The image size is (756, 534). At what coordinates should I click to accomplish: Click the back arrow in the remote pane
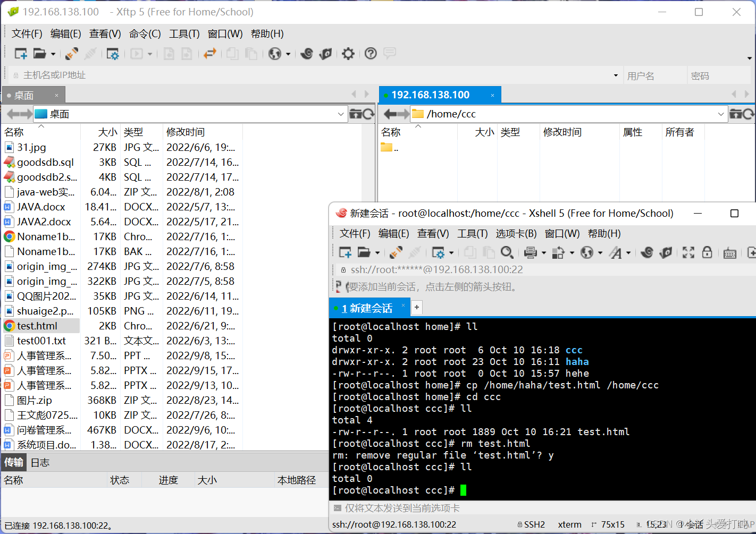click(390, 114)
